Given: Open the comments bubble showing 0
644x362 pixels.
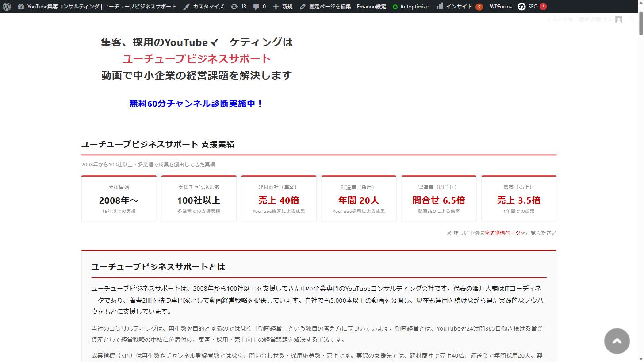Looking at the screenshot, I should coord(260,7).
